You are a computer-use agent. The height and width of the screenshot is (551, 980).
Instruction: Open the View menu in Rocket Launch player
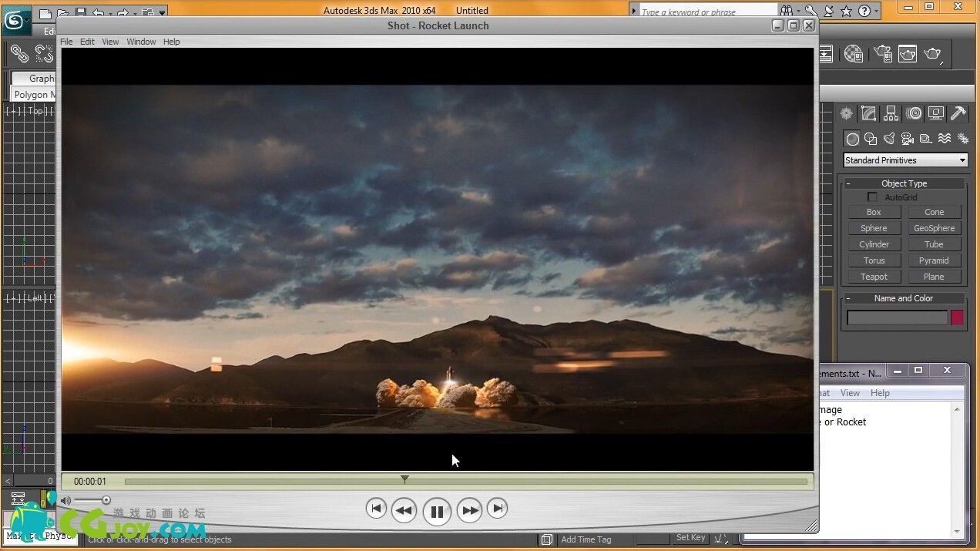110,42
